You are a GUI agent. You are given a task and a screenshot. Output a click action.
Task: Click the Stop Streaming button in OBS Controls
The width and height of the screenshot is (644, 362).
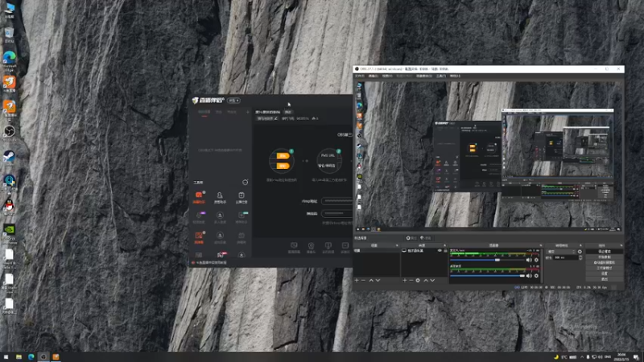click(605, 252)
